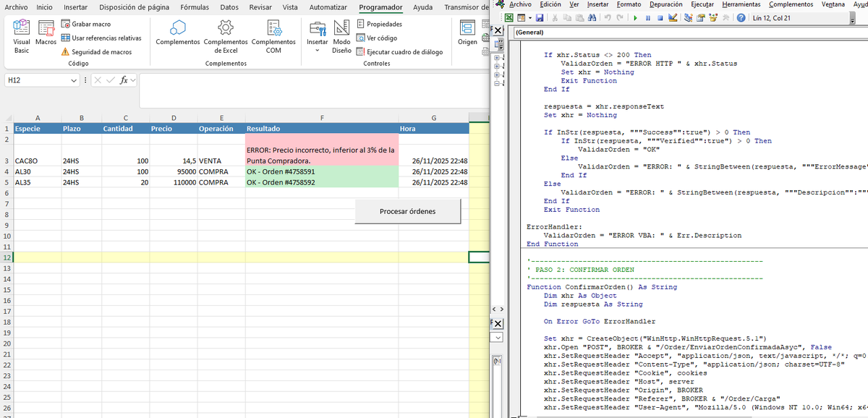The width and height of the screenshot is (868, 418).
Task: Open Complementos COM dialog
Action: pyautogui.click(x=273, y=37)
